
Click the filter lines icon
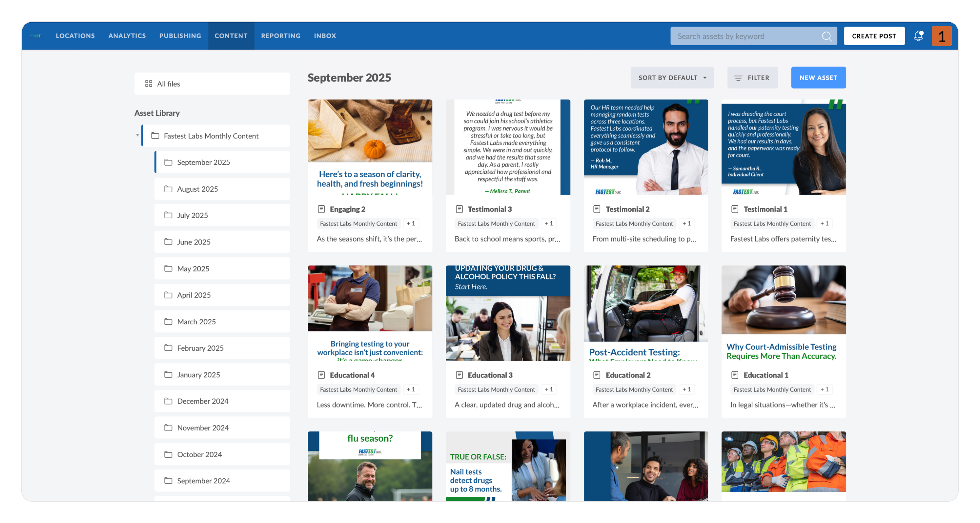pos(738,78)
